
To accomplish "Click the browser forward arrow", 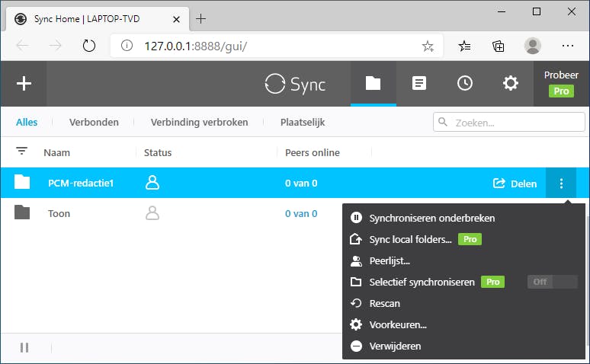I will click(56, 46).
